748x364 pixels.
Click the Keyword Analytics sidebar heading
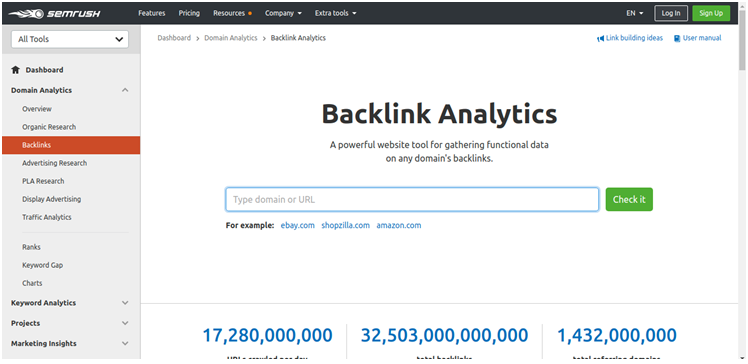(43, 303)
